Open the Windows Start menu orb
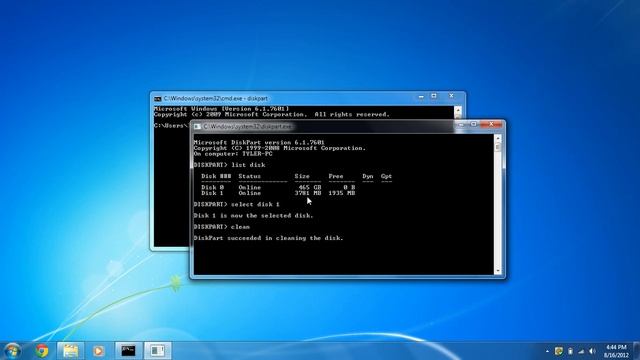 12,351
